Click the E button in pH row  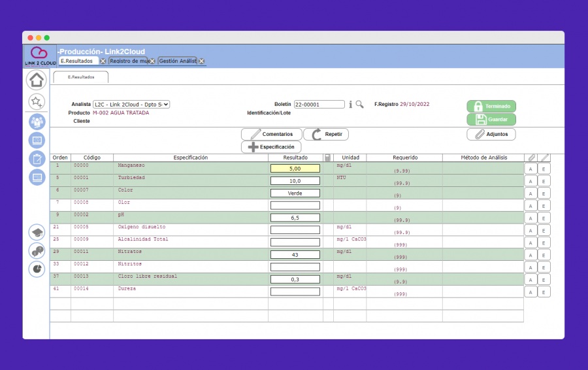tap(544, 218)
